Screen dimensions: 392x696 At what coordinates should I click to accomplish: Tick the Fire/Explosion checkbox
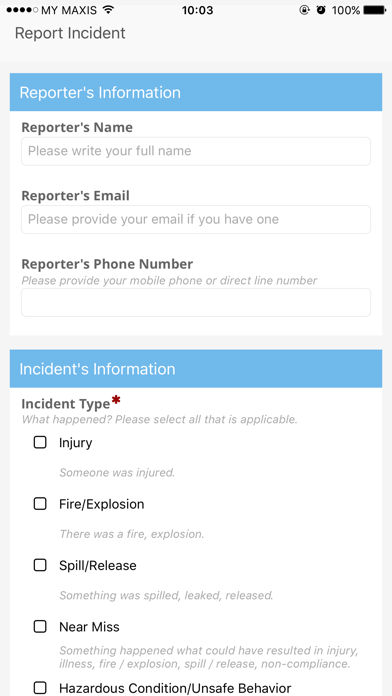tap(40, 504)
